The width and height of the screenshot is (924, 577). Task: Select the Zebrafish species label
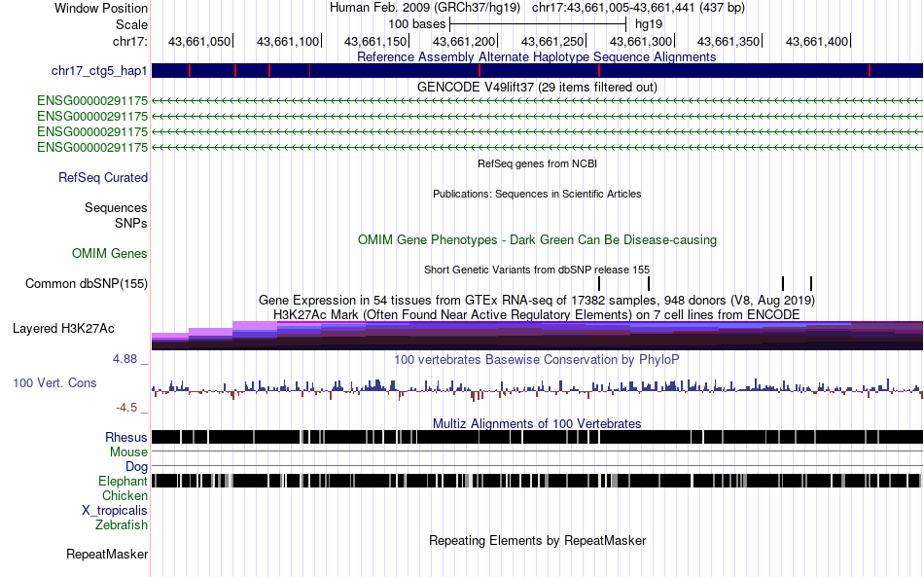pyautogui.click(x=122, y=524)
